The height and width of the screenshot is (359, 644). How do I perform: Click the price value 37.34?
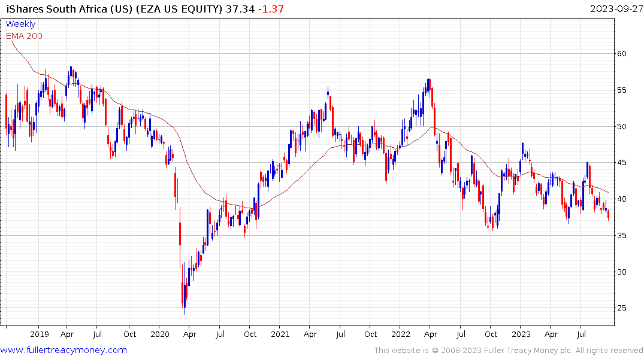coord(240,9)
